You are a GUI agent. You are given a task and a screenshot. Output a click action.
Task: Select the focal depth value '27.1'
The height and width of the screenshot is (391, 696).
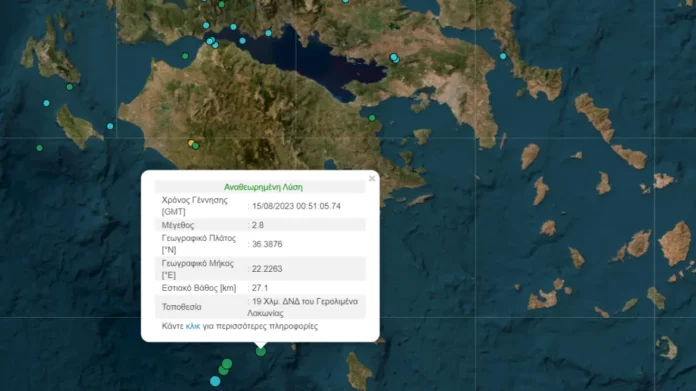pos(260,288)
